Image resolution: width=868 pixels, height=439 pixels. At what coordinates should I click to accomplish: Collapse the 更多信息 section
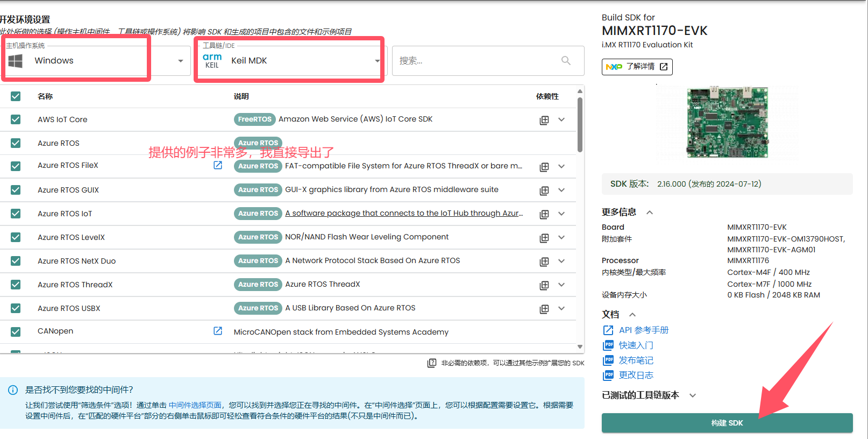(650, 213)
